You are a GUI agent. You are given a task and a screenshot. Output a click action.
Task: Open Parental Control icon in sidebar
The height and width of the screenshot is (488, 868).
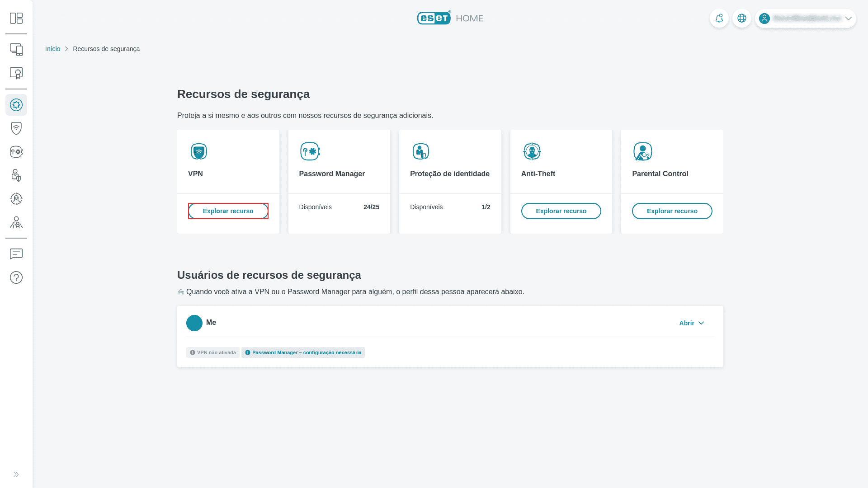tap(16, 222)
